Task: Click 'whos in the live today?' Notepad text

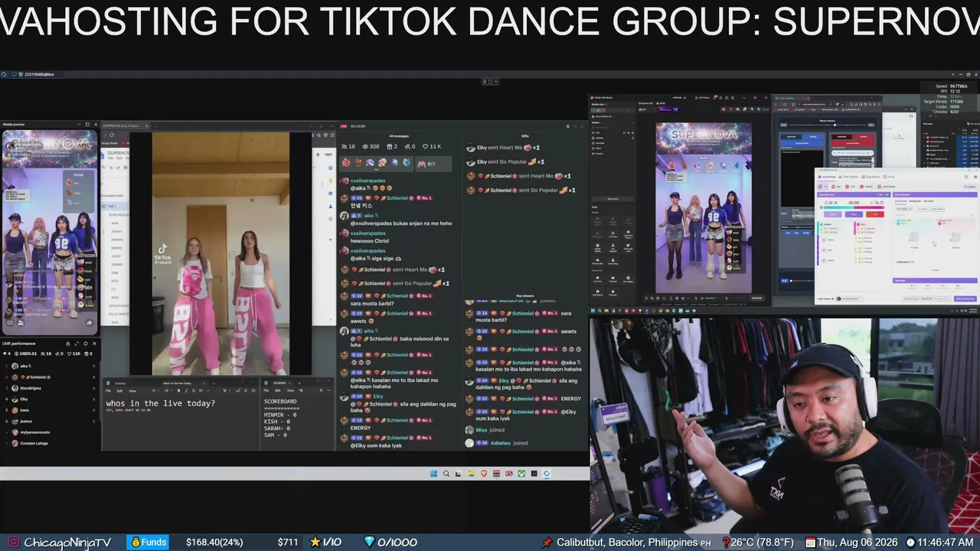Action: point(161,403)
